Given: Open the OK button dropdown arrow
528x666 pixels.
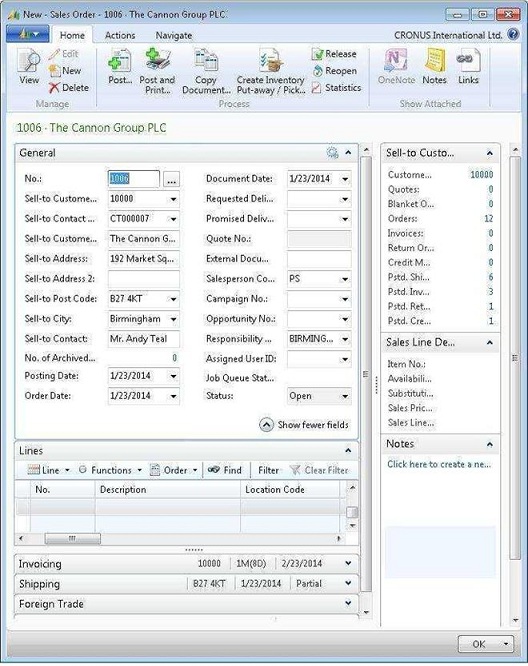Looking at the screenshot, I should point(506,644).
